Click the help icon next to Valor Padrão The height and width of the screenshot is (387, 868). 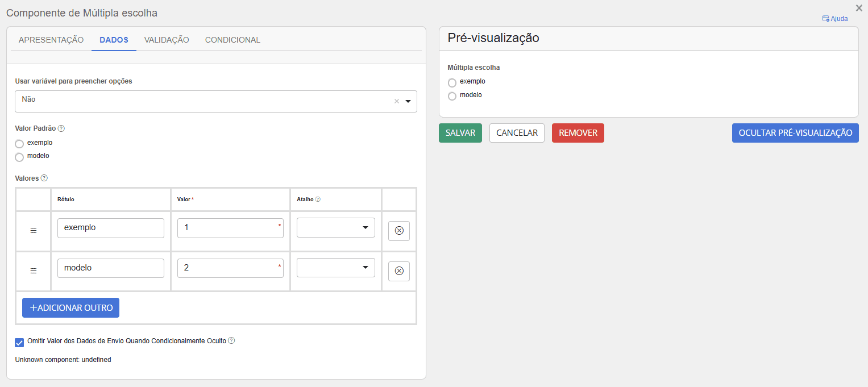tap(61, 128)
